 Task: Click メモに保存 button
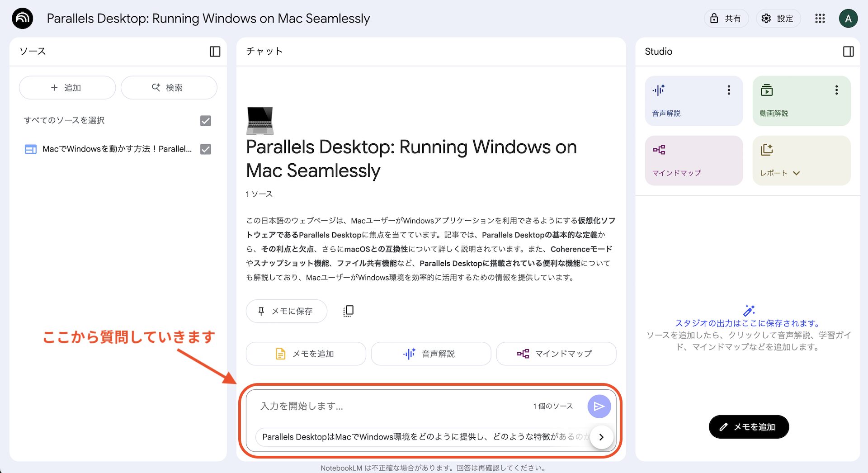(x=286, y=311)
